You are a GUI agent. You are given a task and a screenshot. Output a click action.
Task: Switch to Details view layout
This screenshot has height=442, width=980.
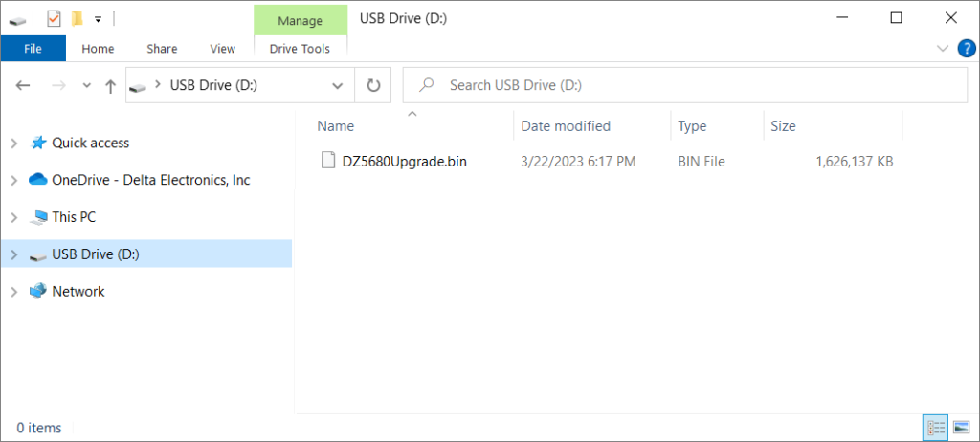tap(936, 428)
